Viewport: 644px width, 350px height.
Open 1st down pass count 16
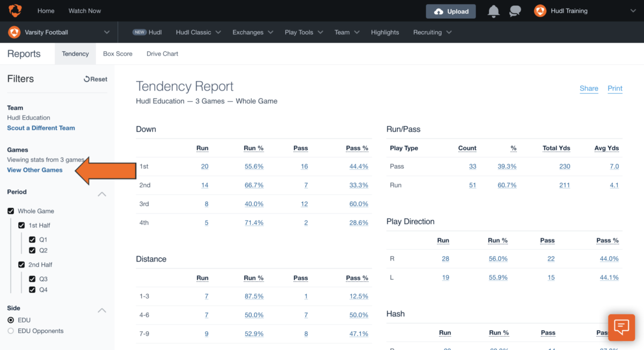[x=304, y=167]
